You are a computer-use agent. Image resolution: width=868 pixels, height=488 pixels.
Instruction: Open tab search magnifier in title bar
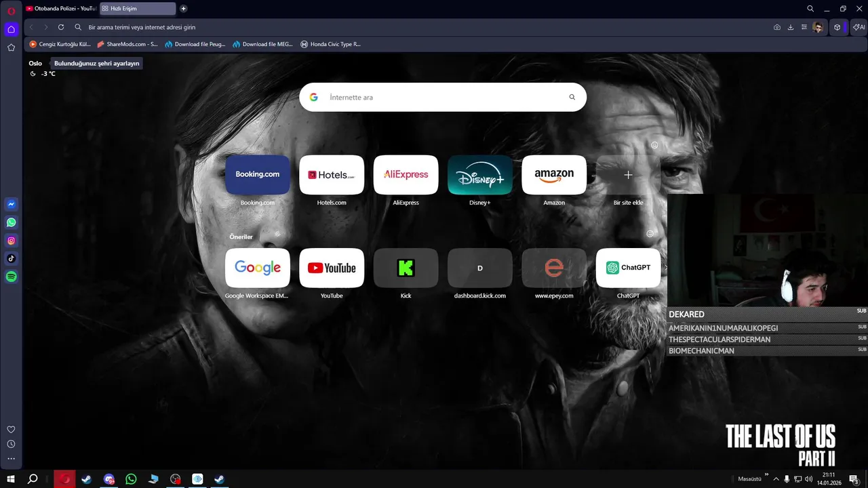pos(810,9)
